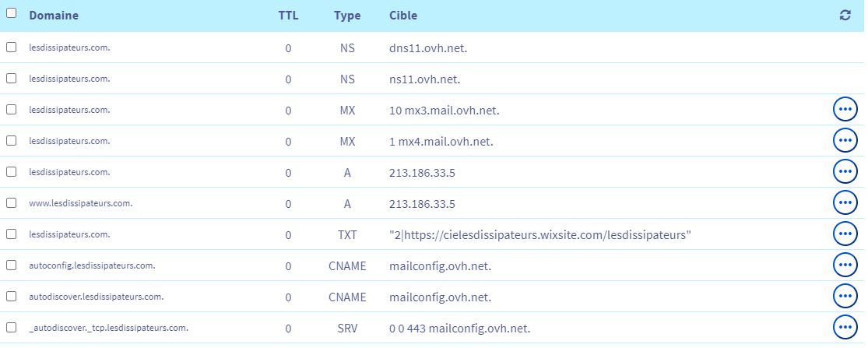Open actions menu for lesdissipateurs.com A record
The image size is (868, 348).
pyautogui.click(x=845, y=172)
